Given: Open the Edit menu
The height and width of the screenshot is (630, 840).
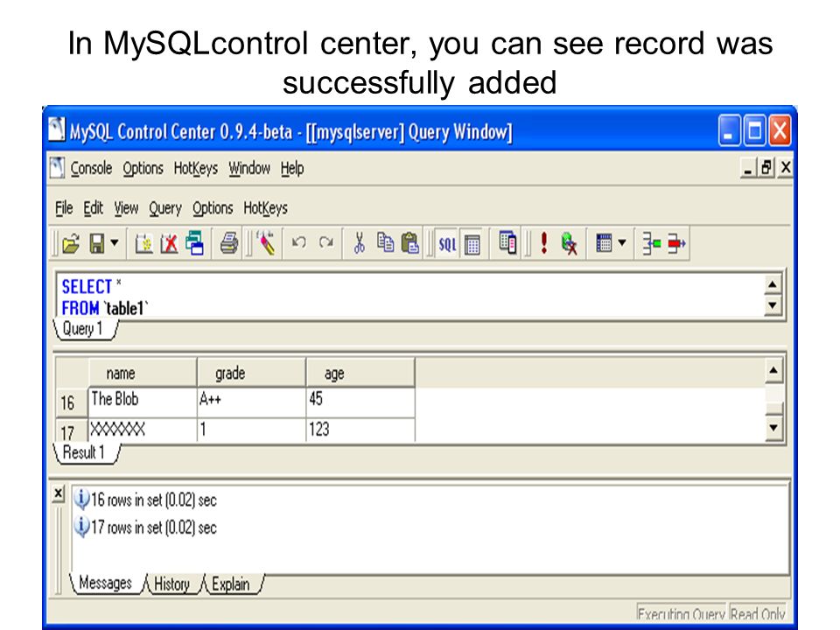Looking at the screenshot, I should click(94, 208).
